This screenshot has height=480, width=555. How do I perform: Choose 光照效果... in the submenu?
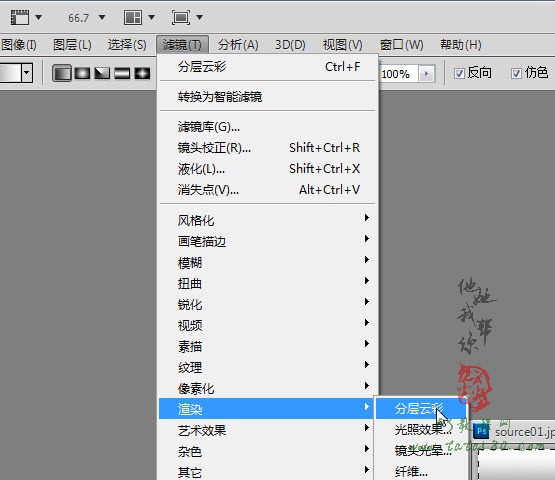pos(420,429)
